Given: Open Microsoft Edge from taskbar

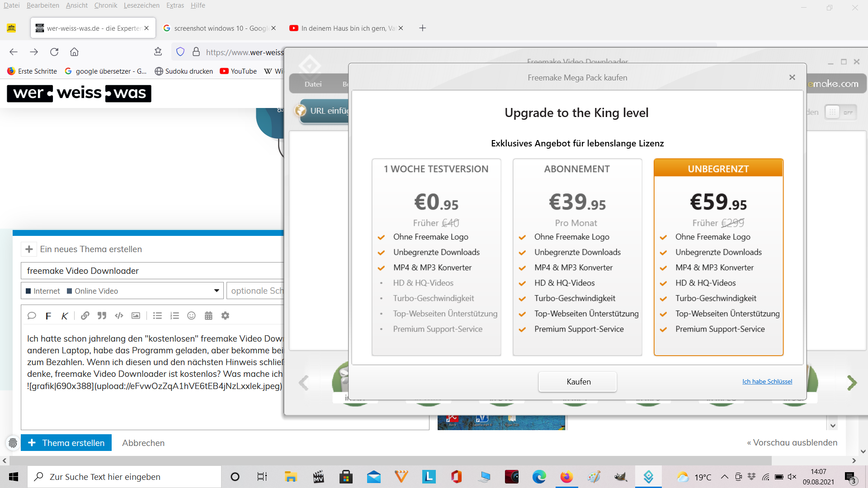Looking at the screenshot, I should (x=539, y=477).
